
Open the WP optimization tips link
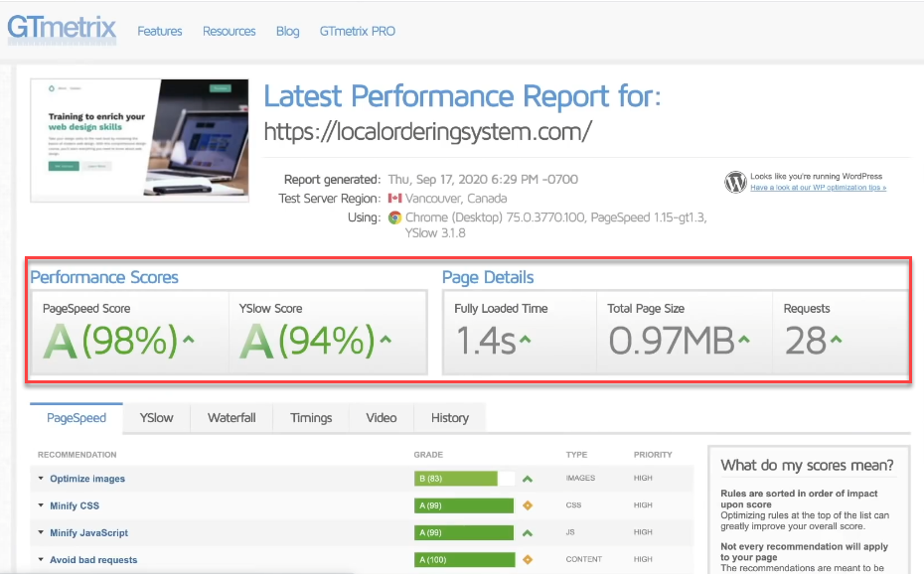818,188
